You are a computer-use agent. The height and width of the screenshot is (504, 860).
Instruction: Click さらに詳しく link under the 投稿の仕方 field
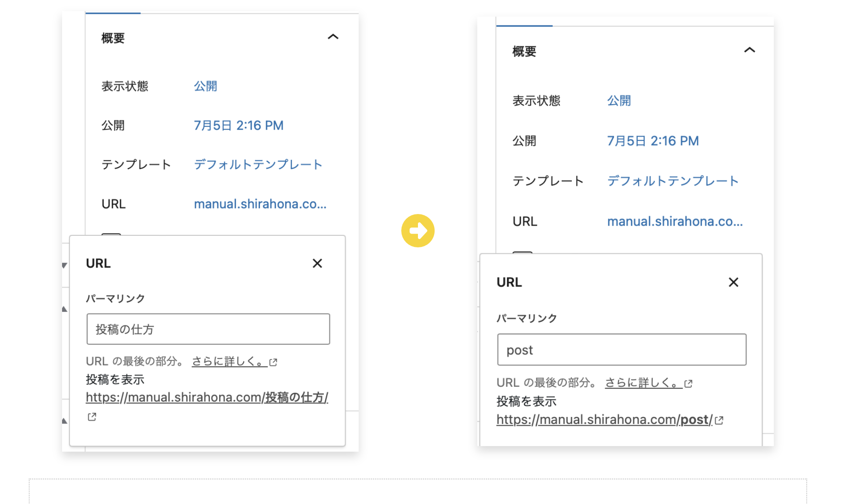click(228, 362)
